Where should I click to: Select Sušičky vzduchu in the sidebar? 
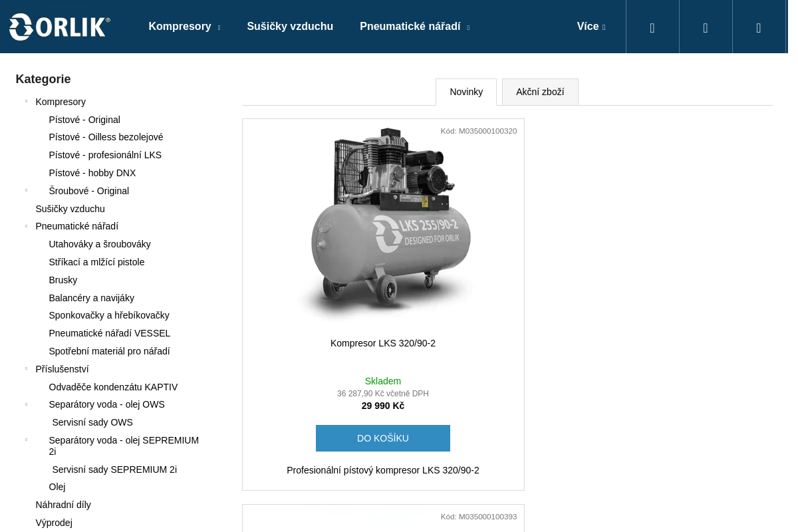pyautogui.click(x=70, y=209)
